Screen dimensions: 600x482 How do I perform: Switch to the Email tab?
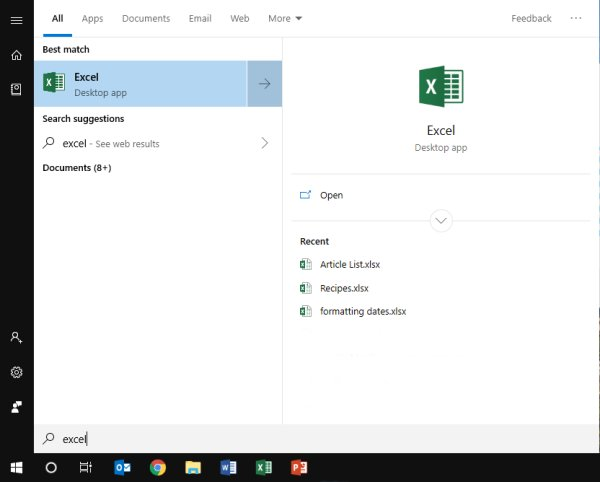click(x=200, y=18)
